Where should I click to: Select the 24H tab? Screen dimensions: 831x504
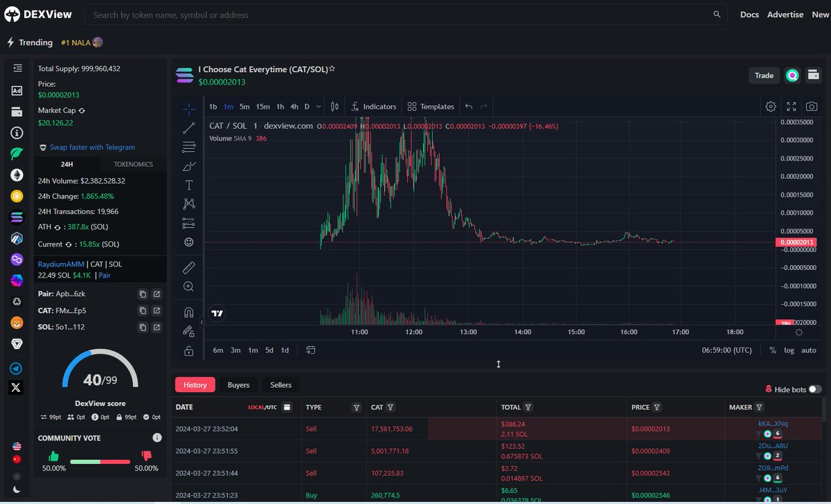(67, 165)
